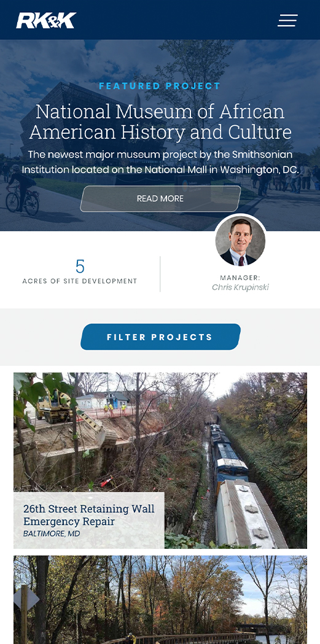Click the Smithsonian museum description text
Viewport: 320px width, 644px height.
(160, 162)
